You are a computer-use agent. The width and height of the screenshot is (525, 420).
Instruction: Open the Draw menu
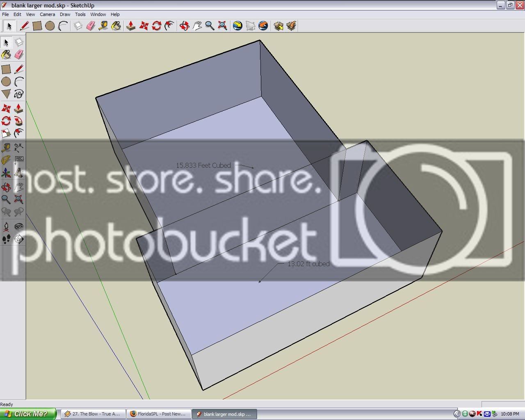[x=65, y=14]
